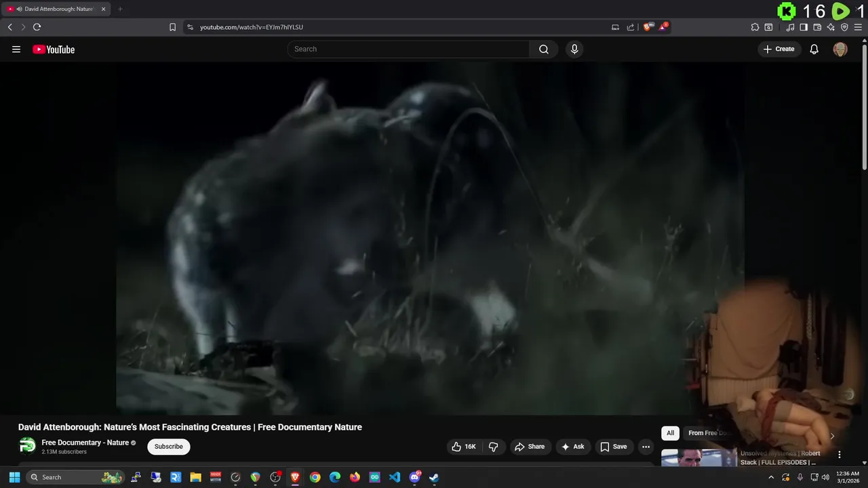Open the Leo AI sparkle icon
Screen dimensions: 868x488
[x=831, y=27]
